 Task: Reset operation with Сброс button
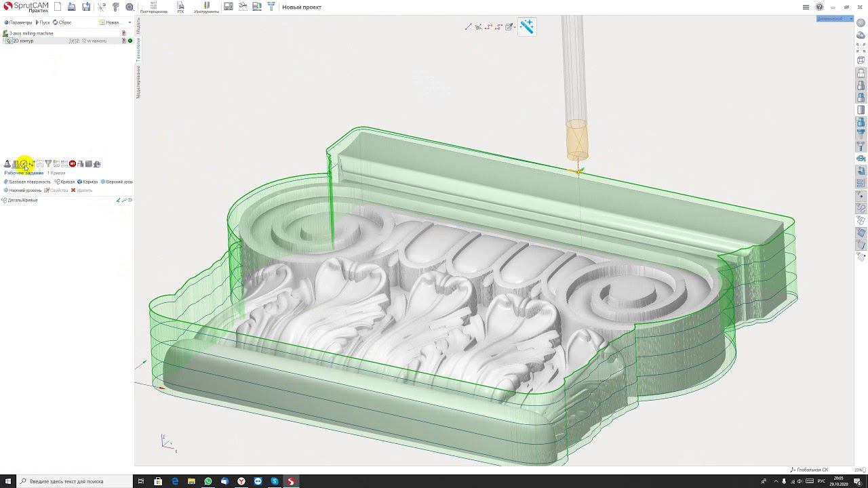click(62, 22)
